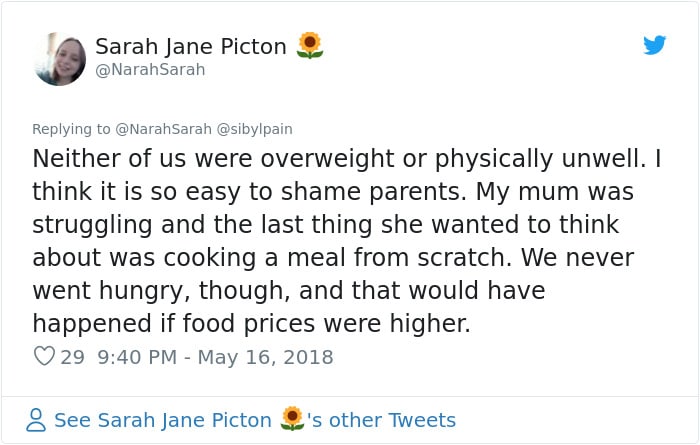Click the 'Replying to' label text
This screenshot has height=445, width=700.
click(x=71, y=129)
